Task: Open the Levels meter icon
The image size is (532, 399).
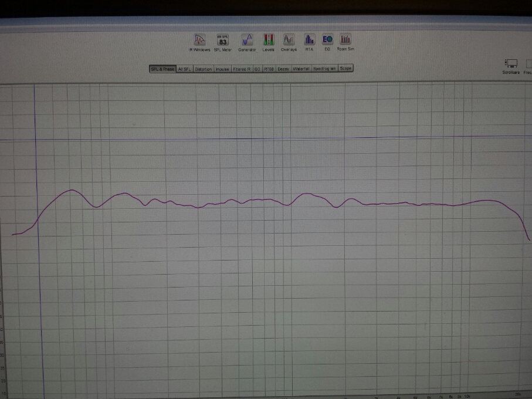Action: 269,43
